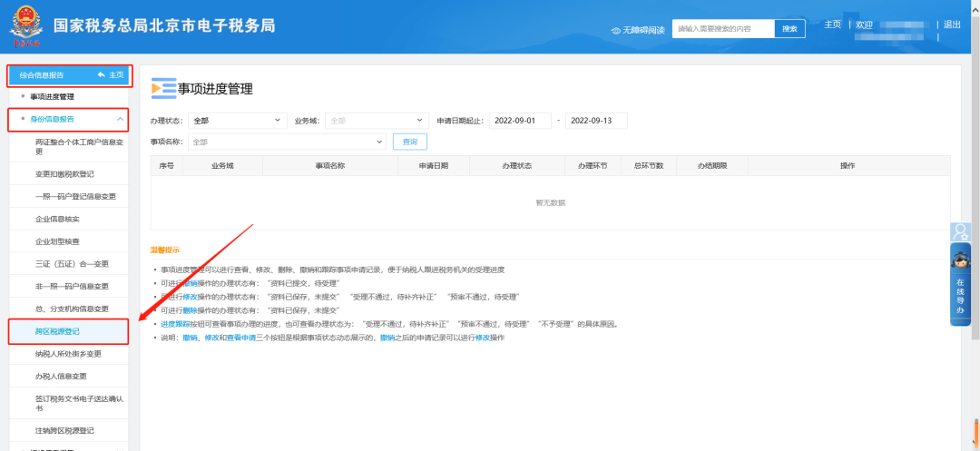Click the 总环节数 column header

(x=649, y=165)
